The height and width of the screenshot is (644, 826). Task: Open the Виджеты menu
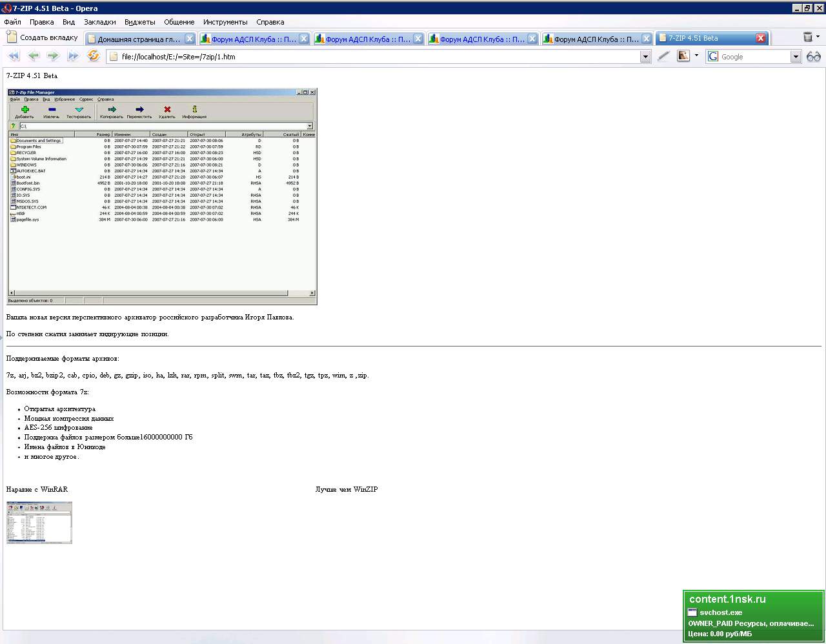(x=139, y=22)
